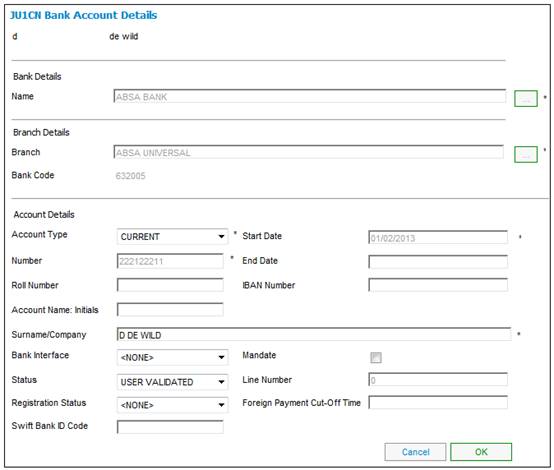The image size is (554, 470).
Task: Edit the Surname/Company field
Action: coord(314,334)
